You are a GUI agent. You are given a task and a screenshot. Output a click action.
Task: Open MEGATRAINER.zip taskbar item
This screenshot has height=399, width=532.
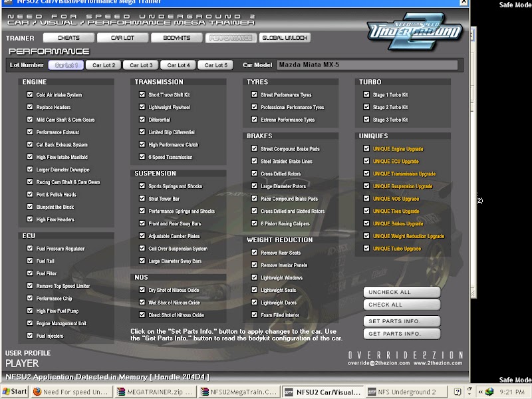pyautogui.click(x=155, y=392)
